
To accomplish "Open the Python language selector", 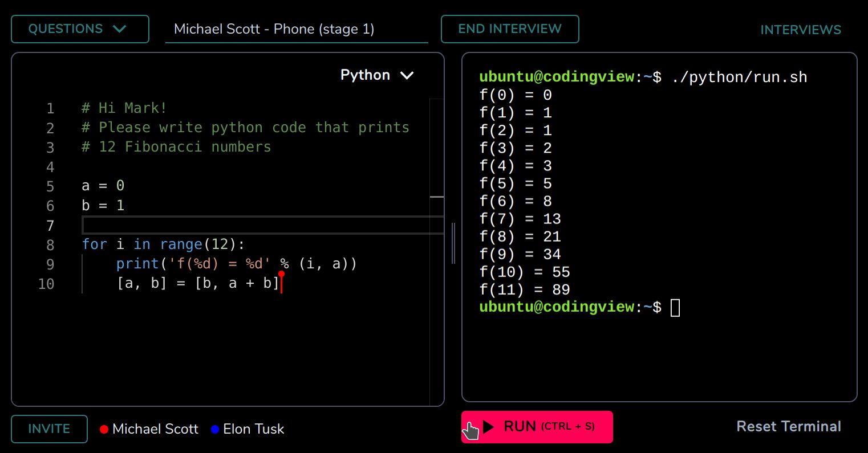I will 377,75.
